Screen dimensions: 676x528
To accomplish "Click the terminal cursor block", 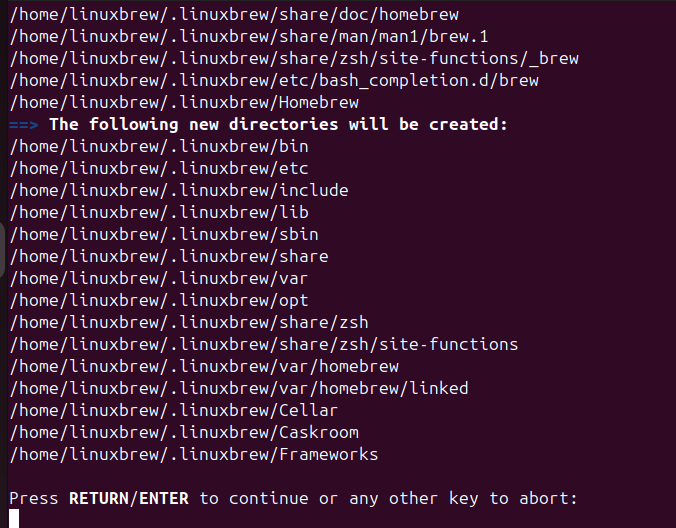I will pyautogui.click(x=14, y=518).
